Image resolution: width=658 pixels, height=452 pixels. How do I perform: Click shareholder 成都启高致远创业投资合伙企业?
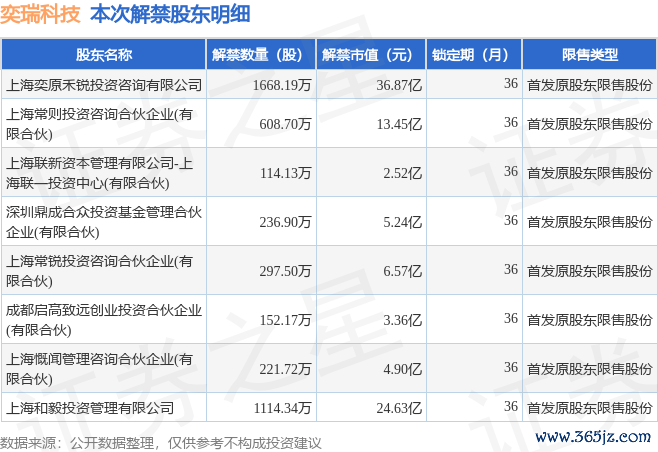coord(104,320)
